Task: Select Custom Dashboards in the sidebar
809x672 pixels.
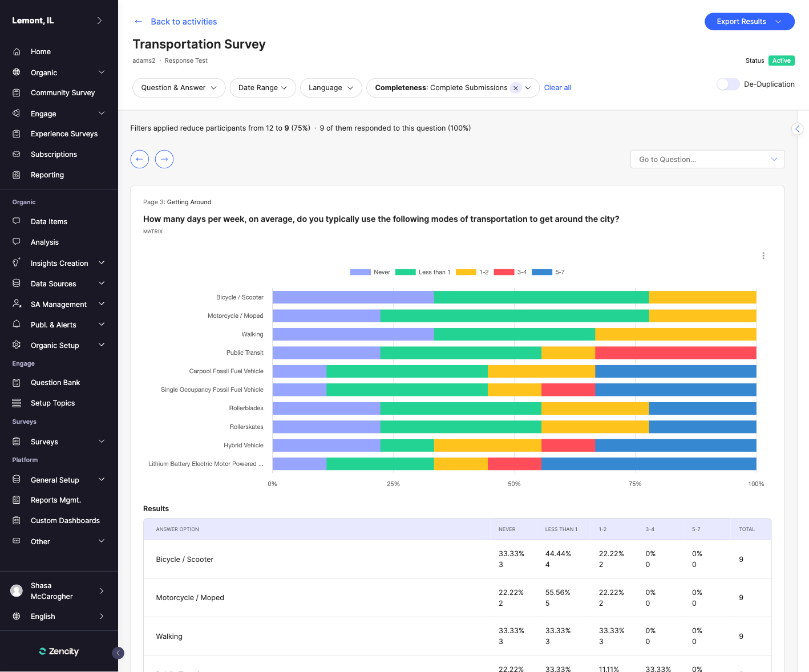Action: click(x=65, y=521)
